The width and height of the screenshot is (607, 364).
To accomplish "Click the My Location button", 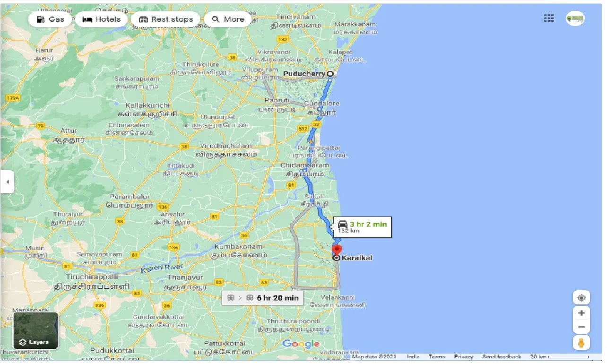I will click(x=581, y=297).
